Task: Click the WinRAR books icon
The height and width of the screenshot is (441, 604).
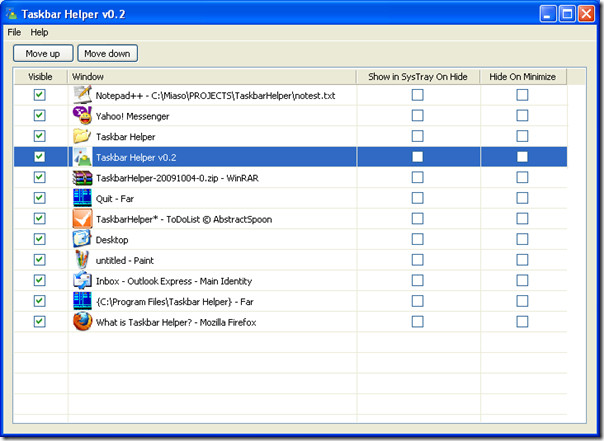Action: [x=82, y=178]
